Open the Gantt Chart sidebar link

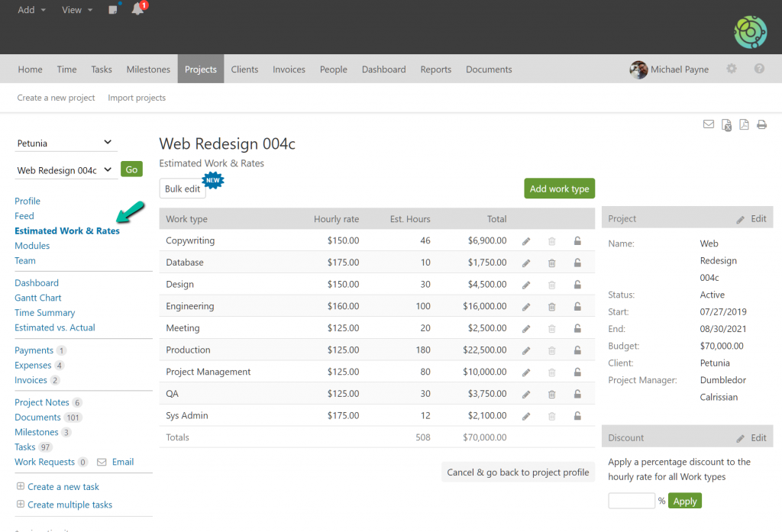point(38,298)
